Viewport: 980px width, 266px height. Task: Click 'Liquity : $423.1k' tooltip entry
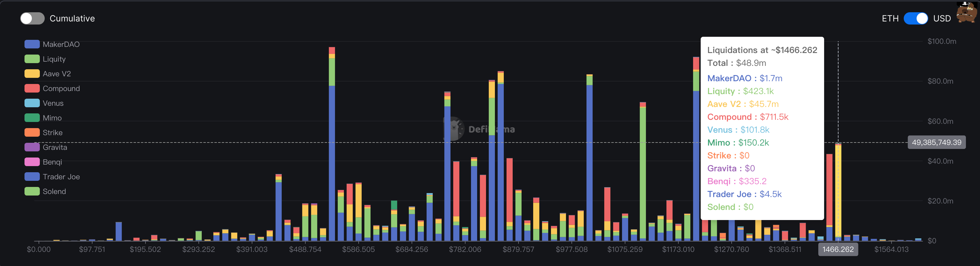740,91
